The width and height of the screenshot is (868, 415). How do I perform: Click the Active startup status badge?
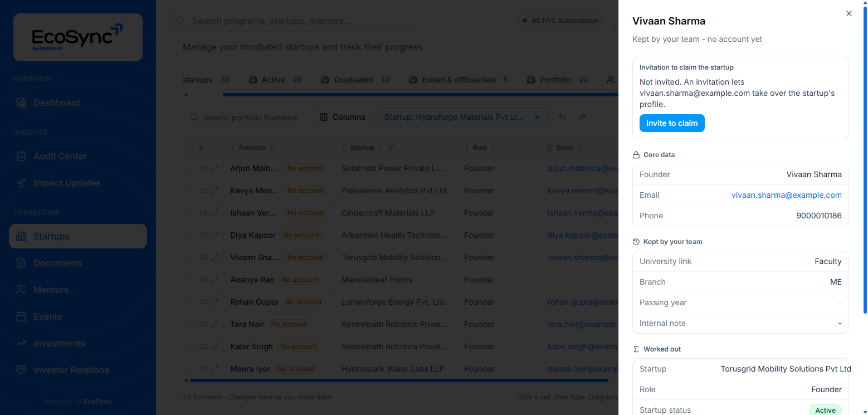[x=825, y=410]
